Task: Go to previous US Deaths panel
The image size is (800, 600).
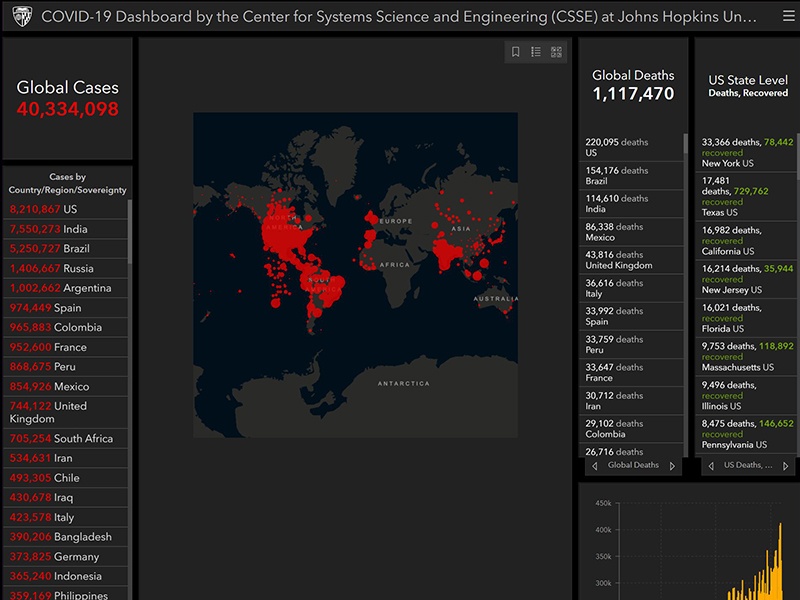Action: click(711, 466)
